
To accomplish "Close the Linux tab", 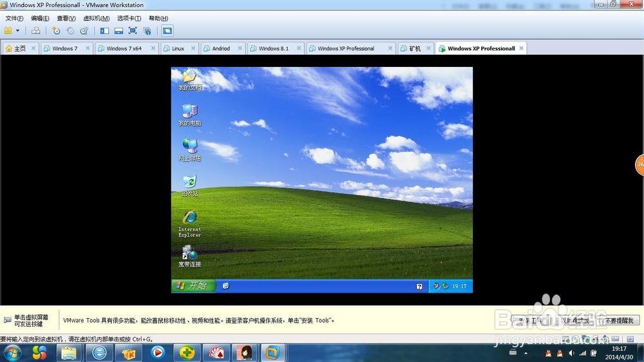I will pos(193,48).
